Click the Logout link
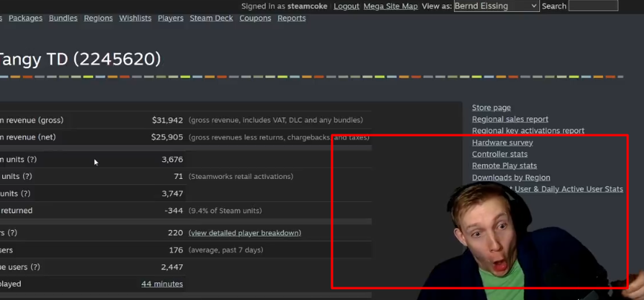This screenshot has width=644, height=300. coord(346,6)
